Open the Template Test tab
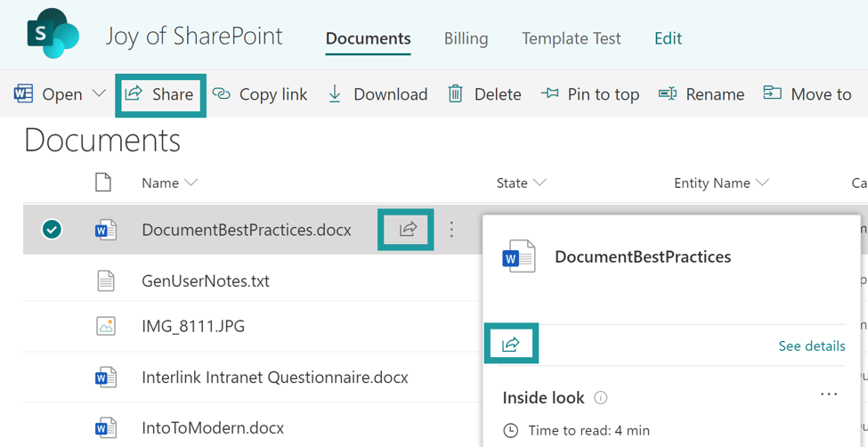868x447 pixels. click(x=572, y=38)
